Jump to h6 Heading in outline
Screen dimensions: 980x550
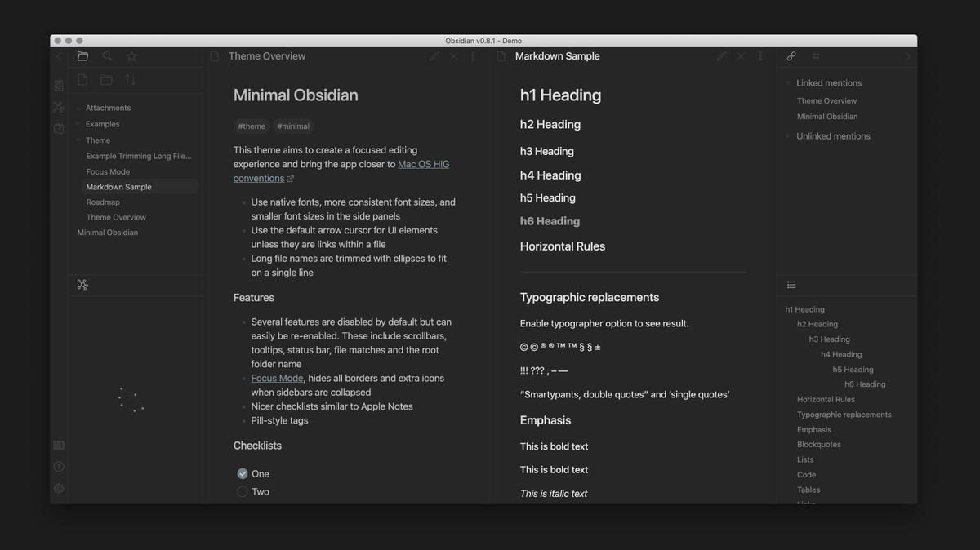click(865, 384)
